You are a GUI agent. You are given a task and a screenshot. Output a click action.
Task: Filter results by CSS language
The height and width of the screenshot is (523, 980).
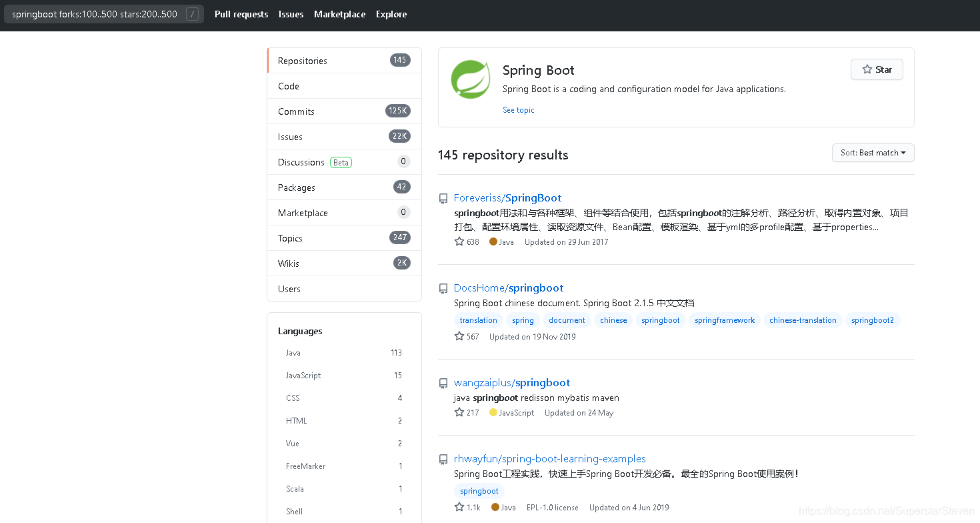point(344,398)
